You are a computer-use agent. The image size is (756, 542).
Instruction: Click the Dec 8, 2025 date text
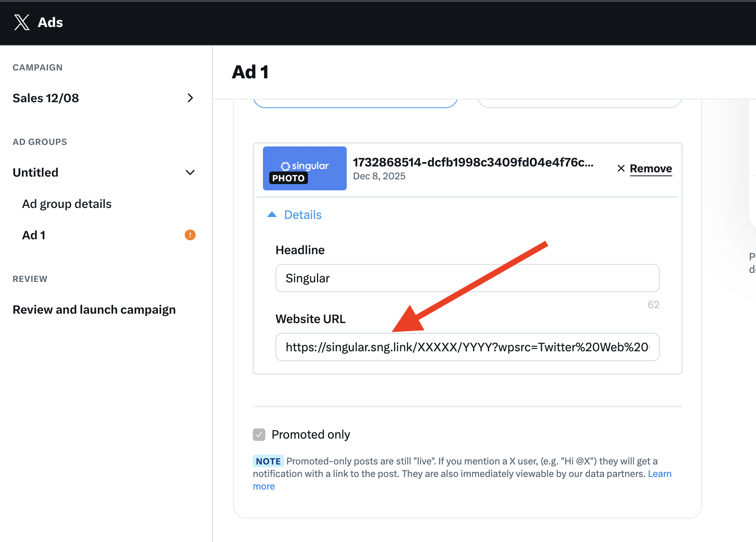click(x=379, y=176)
